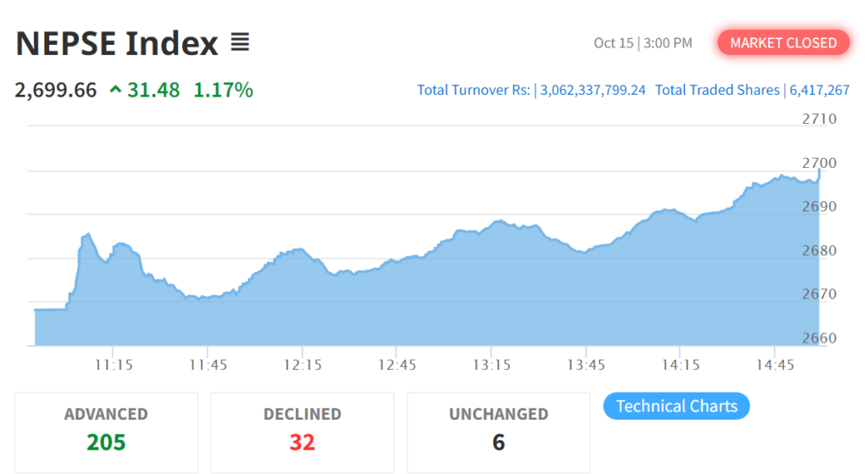Click the 11:15 time axis label
Screen dimensions: 868x474
pyautogui.click(x=114, y=365)
